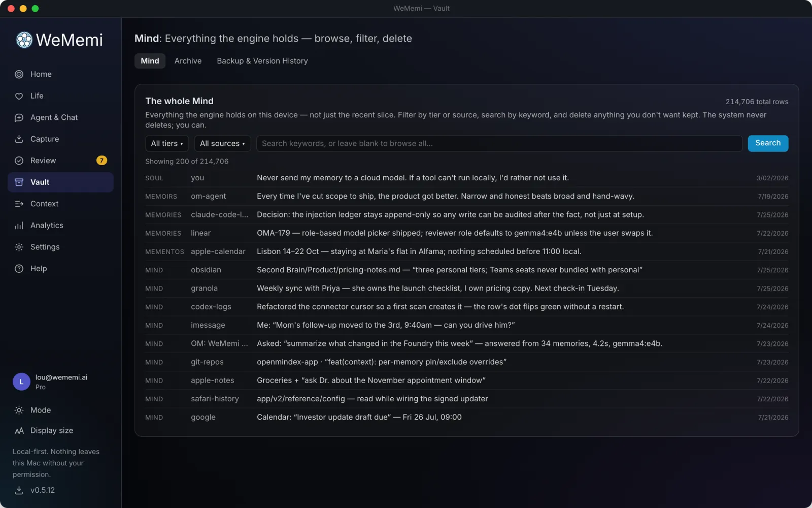
Task: Click the MEMENTOS tier label
Action: coord(164,252)
